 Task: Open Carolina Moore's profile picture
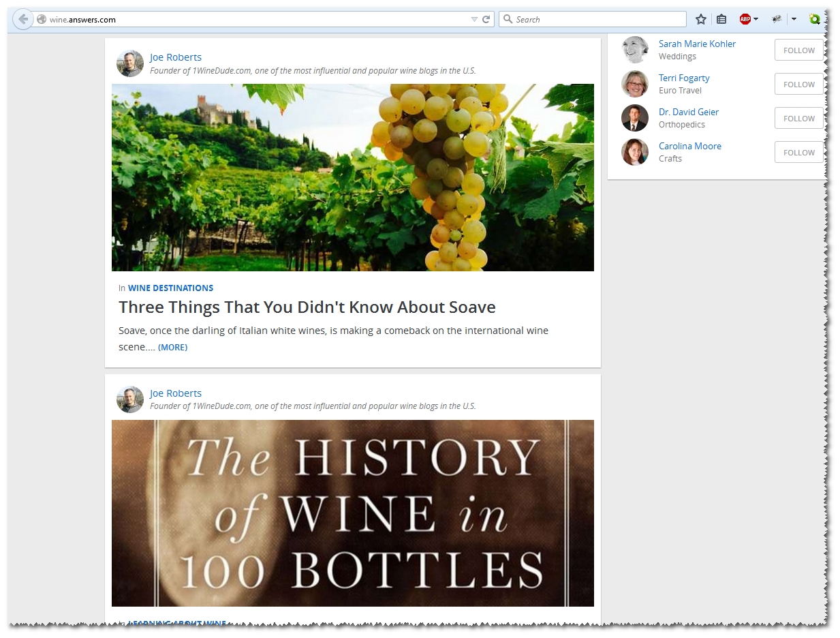(635, 152)
